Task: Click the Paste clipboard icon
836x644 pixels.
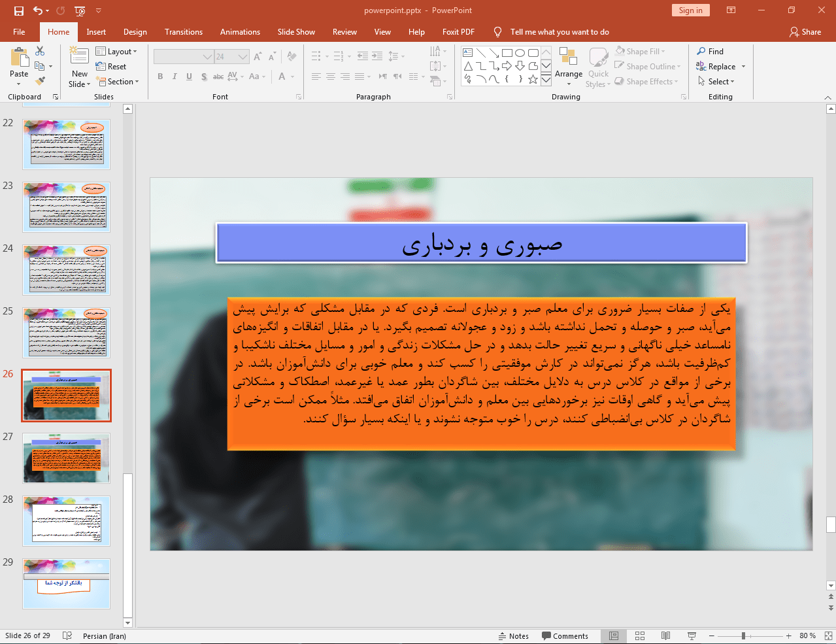Action: [x=19, y=58]
